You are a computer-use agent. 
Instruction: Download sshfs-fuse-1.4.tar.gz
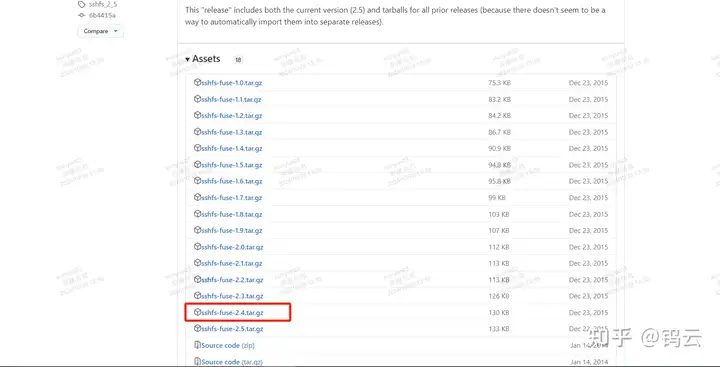[x=231, y=148]
